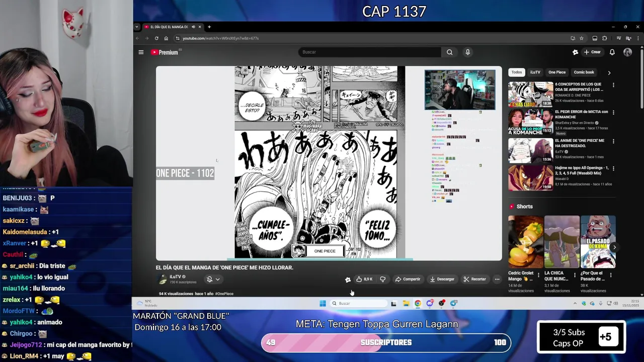
Task: Open Windows Start menu
Action: click(323, 303)
